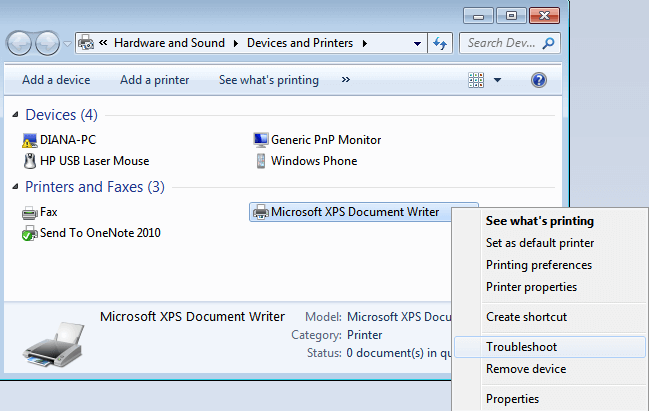Viewport: 649px width, 411px height.
Task: Click the refresh icon beside address bar
Action: [x=439, y=43]
